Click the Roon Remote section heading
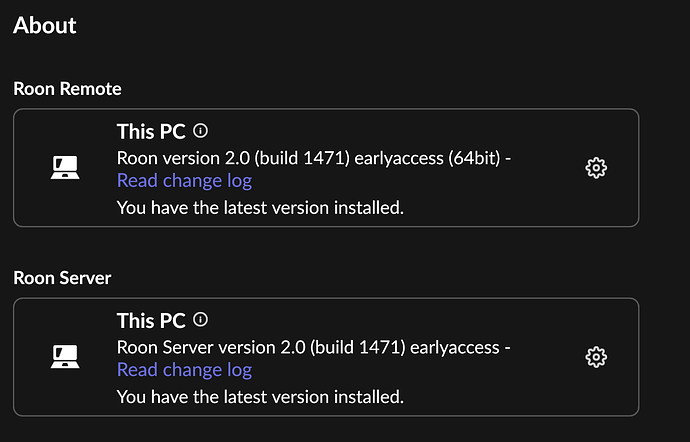 [x=67, y=89]
